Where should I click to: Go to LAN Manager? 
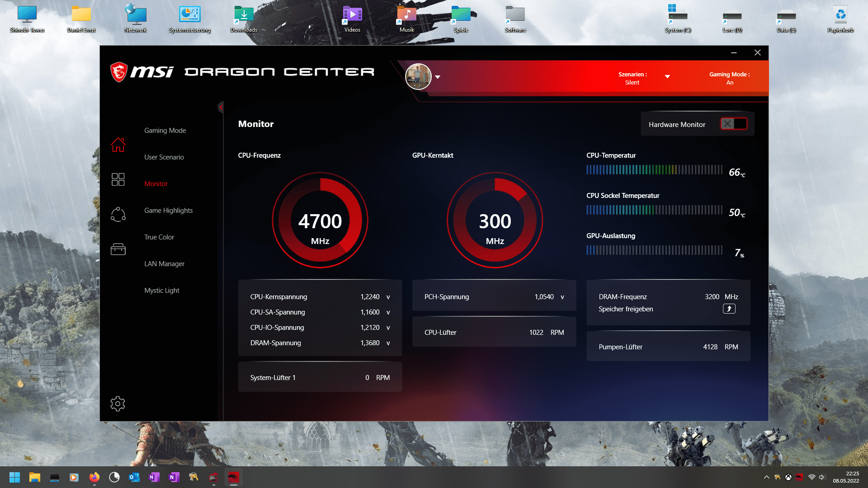(x=164, y=264)
